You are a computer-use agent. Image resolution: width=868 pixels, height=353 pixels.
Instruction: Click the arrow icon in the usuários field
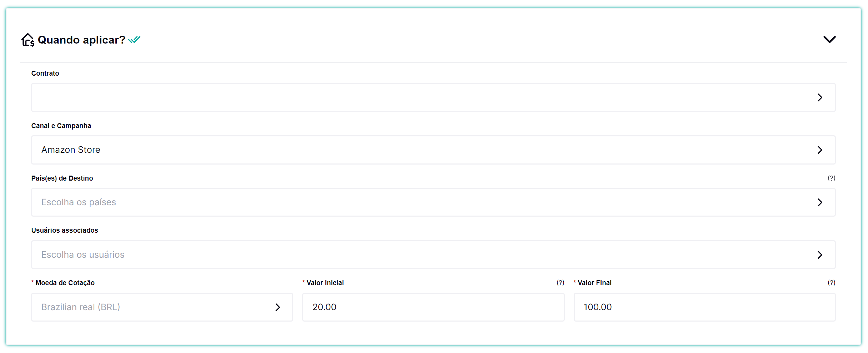pyautogui.click(x=820, y=255)
